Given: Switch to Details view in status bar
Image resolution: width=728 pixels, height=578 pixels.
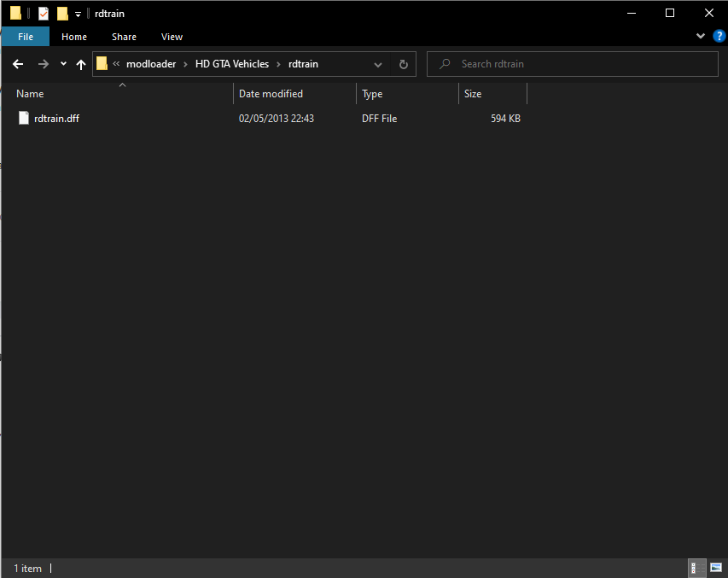Looking at the screenshot, I should click(x=696, y=568).
